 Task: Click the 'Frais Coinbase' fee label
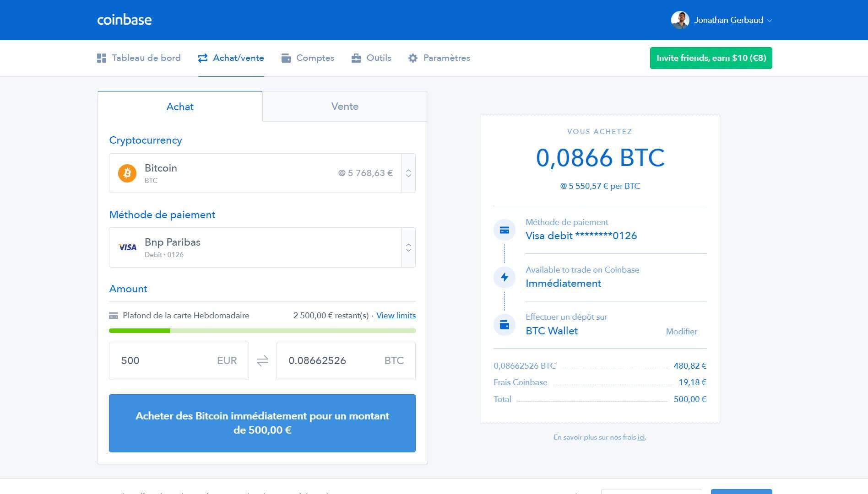point(521,382)
